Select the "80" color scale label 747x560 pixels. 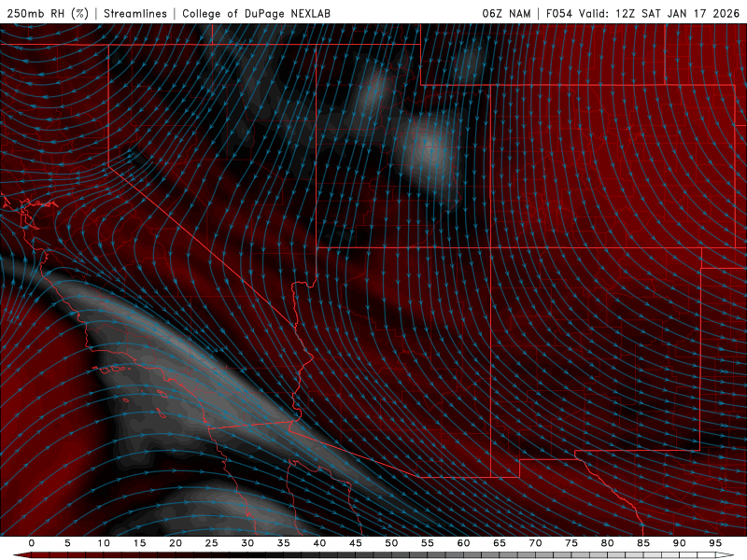607,543
